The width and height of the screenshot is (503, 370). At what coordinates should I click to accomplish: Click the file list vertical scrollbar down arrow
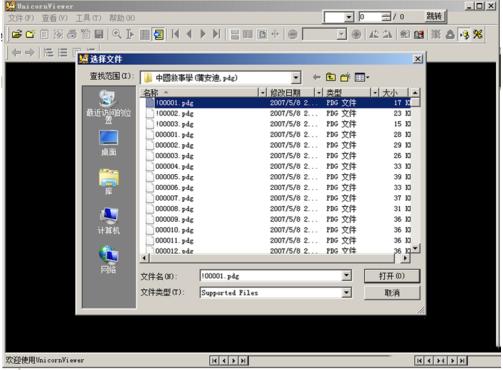coord(415,248)
